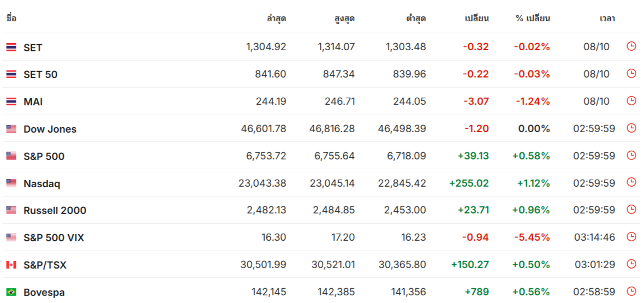
Task: Click the clock icon in the SET row
Action: pyautogui.click(x=631, y=46)
